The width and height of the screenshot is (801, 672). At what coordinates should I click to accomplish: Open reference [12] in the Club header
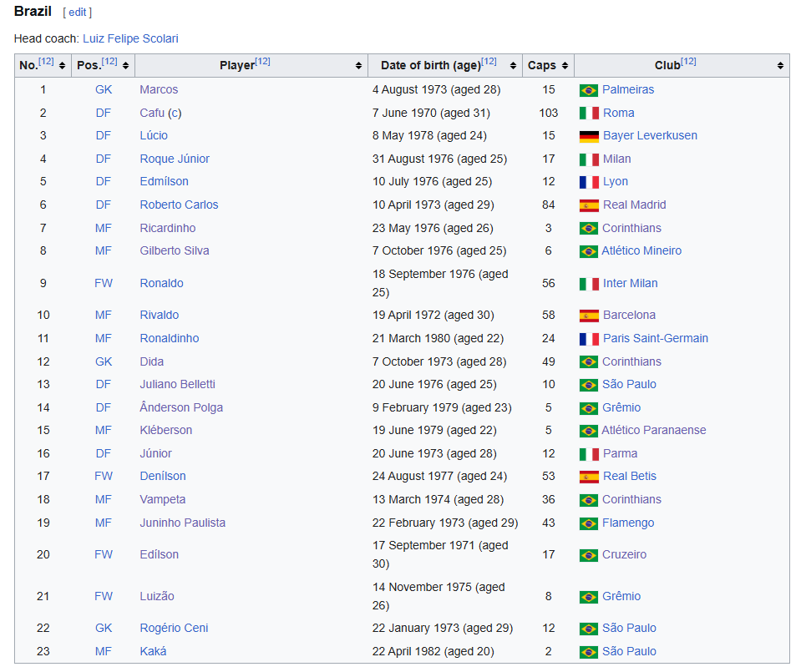pyautogui.click(x=688, y=62)
